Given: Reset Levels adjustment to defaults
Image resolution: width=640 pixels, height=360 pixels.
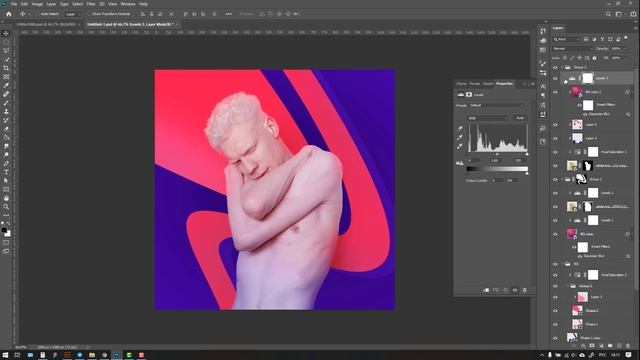Looking at the screenshot, I should tap(505, 290).
